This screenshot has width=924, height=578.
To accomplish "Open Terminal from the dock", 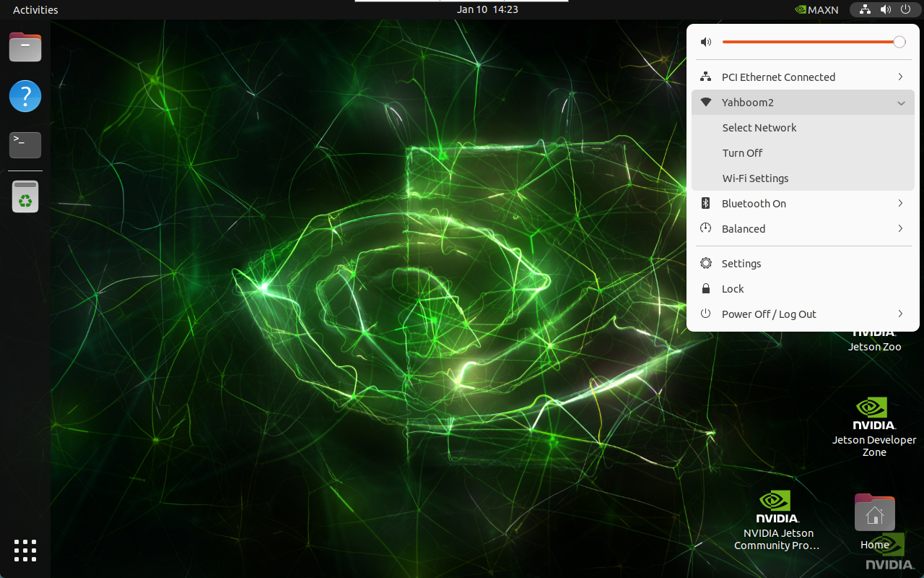I will point(25,144).
